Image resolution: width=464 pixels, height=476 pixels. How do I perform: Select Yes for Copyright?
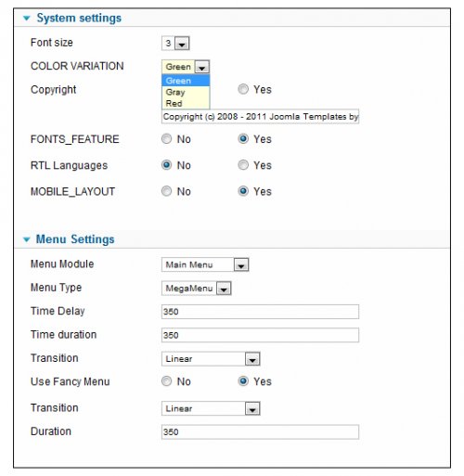point(243,89)
